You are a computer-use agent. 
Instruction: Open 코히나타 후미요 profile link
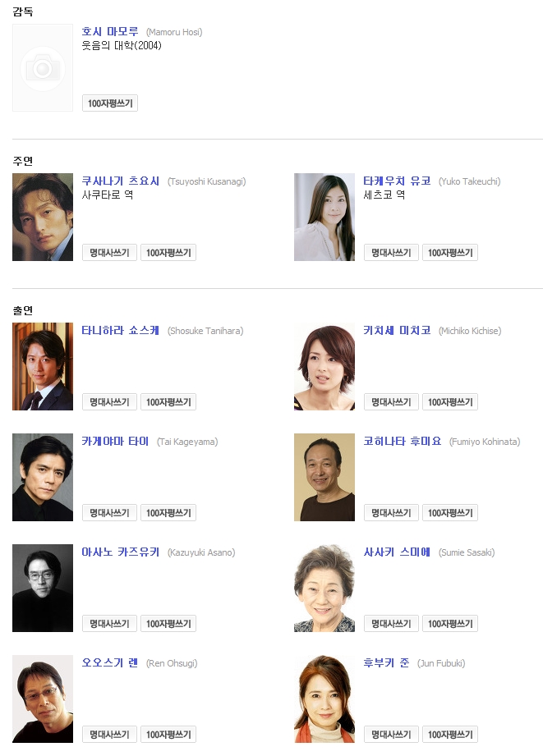(402, 442)
